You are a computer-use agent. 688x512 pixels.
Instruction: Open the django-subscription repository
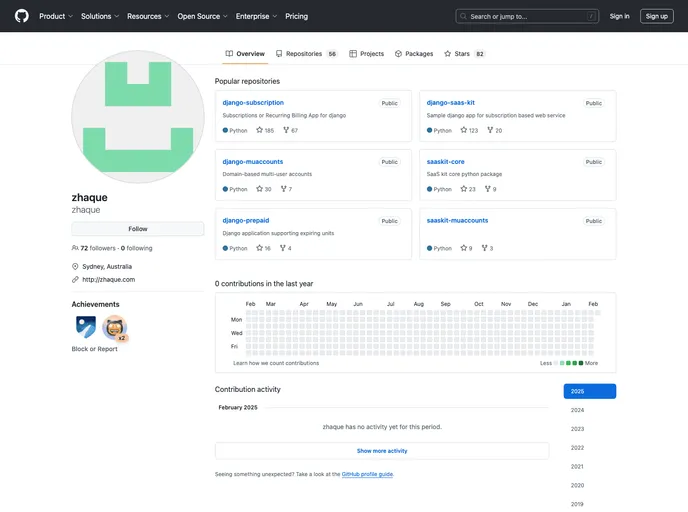253,102
